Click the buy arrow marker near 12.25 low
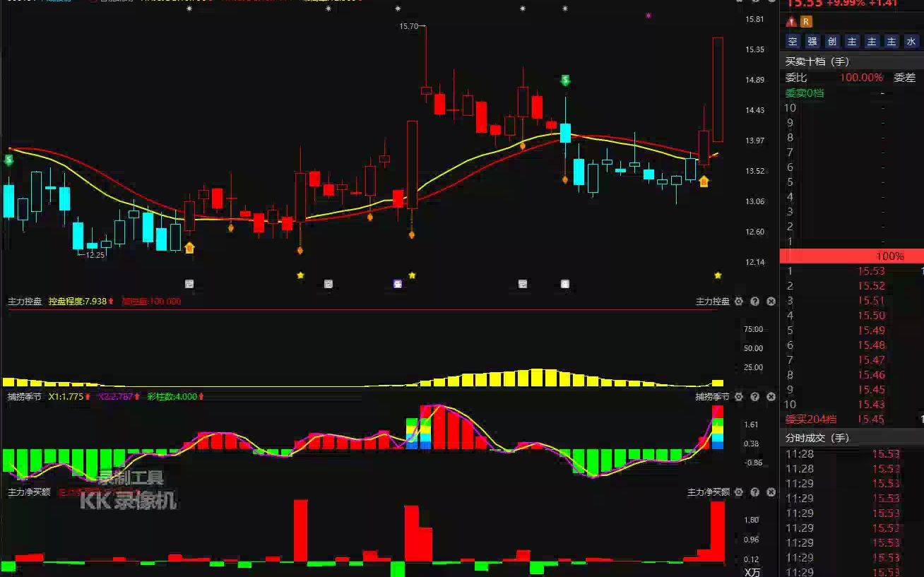 (x=189, y=248)
